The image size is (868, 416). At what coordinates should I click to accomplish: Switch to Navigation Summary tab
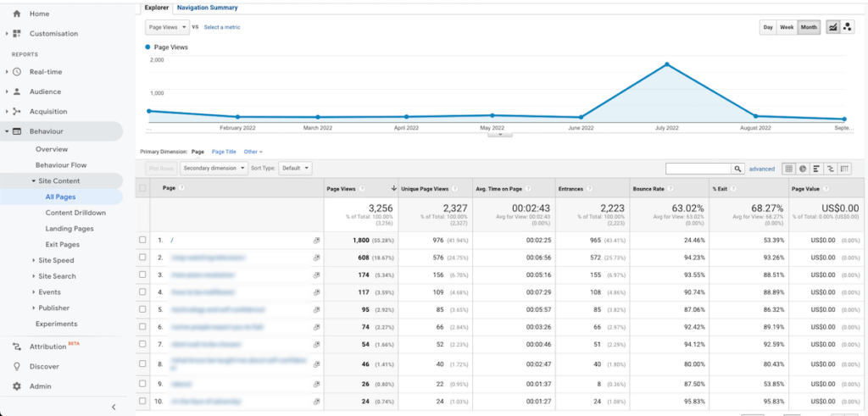point(207,8)
